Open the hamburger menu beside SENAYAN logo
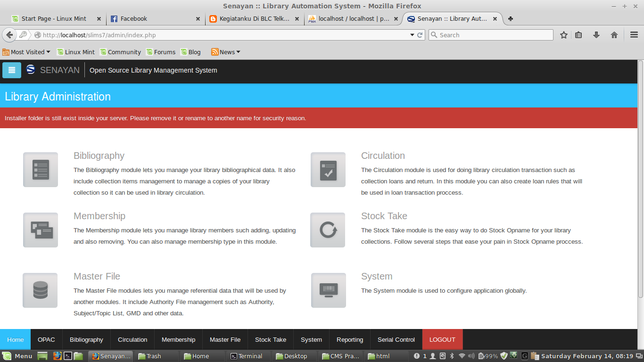Screen dimensions: 644x362 click(x=11, y=70)
